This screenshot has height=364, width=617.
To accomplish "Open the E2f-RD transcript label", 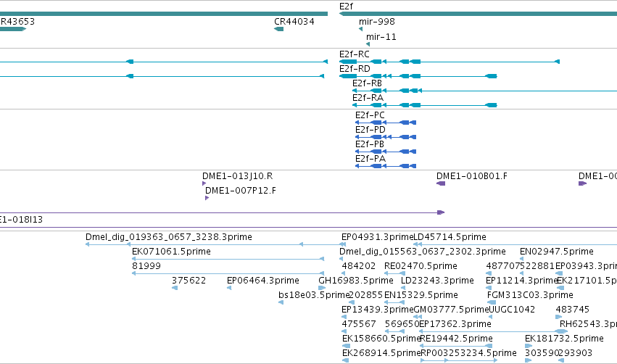I will [x=355, y=69].
